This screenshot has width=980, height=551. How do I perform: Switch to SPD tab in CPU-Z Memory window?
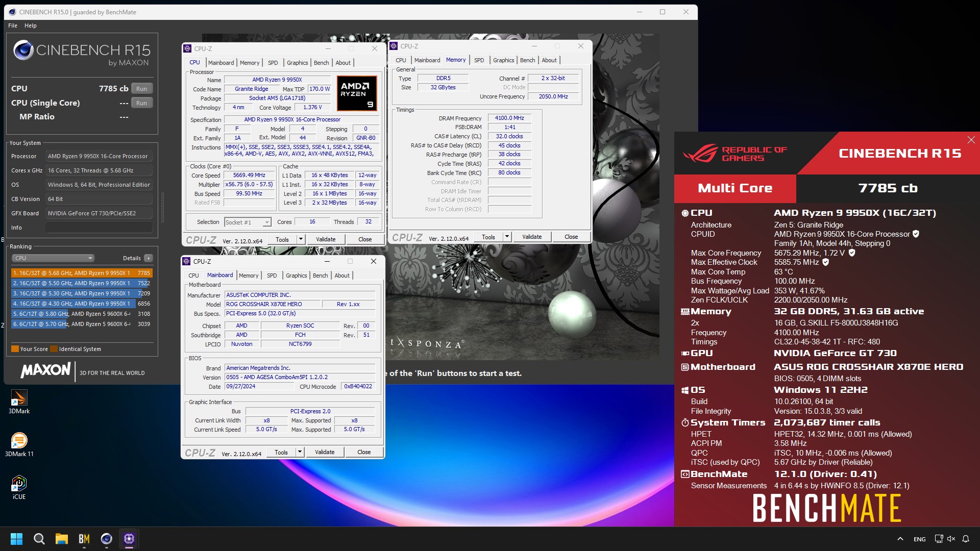(x=479, y=60)
